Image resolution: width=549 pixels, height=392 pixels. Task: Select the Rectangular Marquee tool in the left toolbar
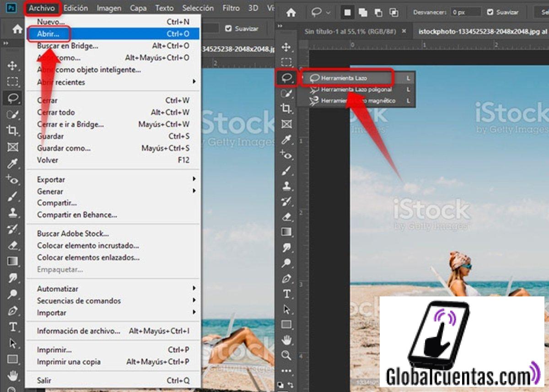(12, 82)
